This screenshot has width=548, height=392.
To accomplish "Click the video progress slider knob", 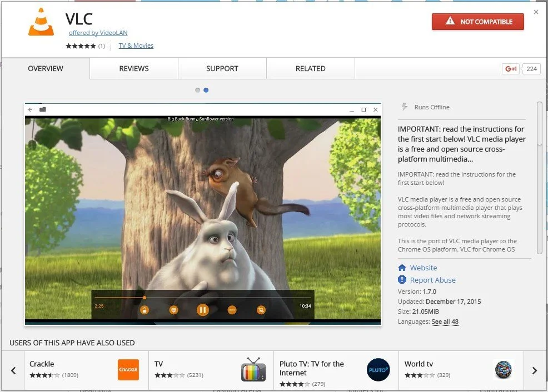I will point(145,298).
